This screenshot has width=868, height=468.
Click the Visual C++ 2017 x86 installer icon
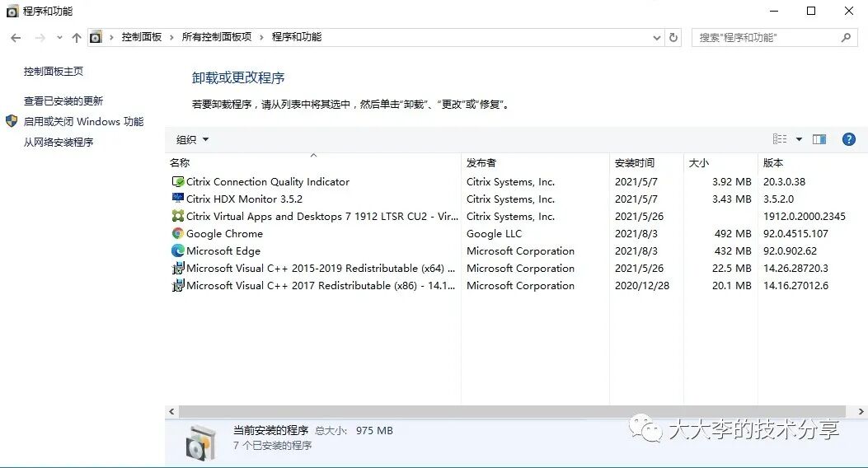178,285
